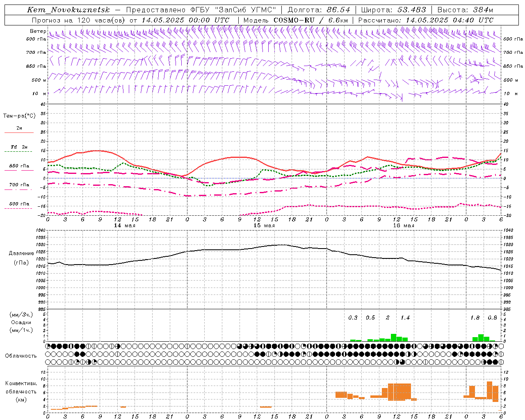Click the '(мм/1ч.)' precipitation unit label

click(21, 330)
